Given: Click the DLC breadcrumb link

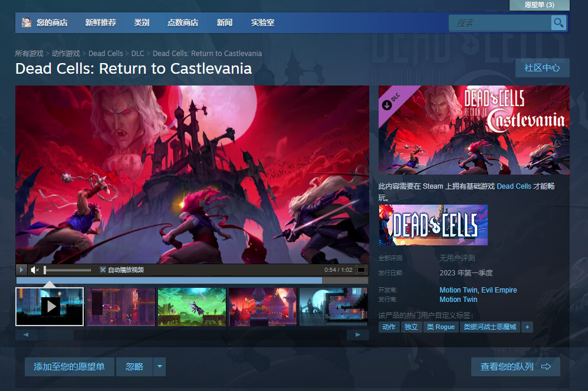Looking at the screenshot, I should (137, 53).
